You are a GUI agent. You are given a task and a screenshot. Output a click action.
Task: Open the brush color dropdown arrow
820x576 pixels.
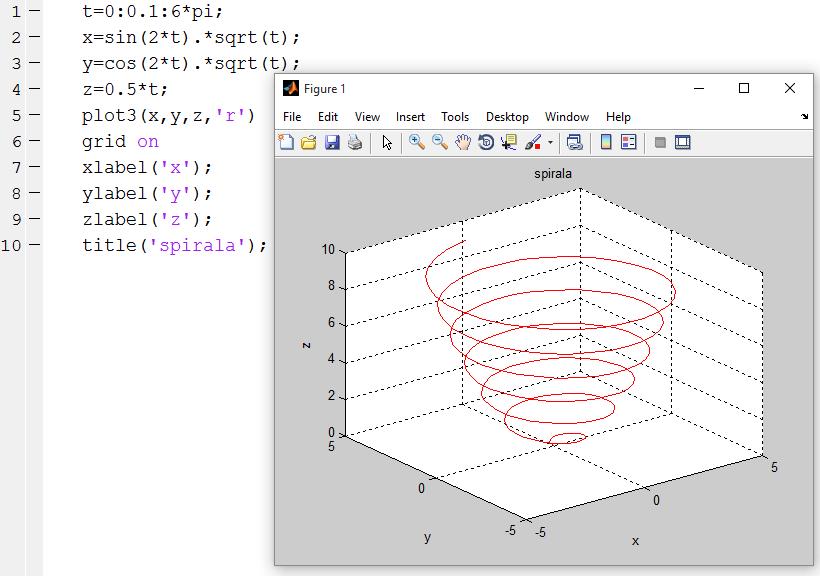[x=550, y=142]
